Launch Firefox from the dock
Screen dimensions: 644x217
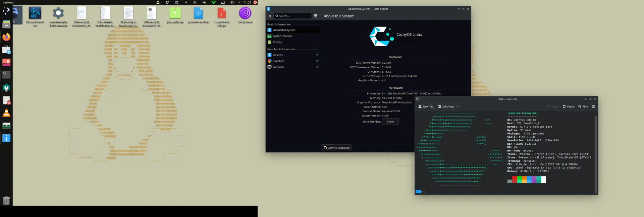[6, 37]
